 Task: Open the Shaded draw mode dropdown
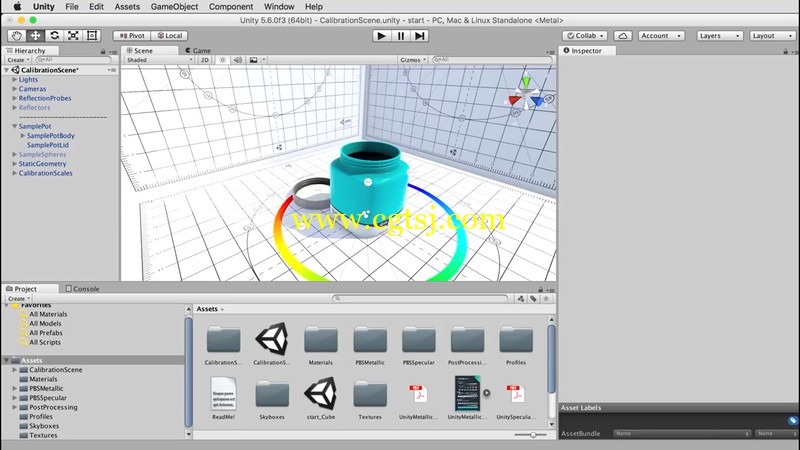point(159,60)
